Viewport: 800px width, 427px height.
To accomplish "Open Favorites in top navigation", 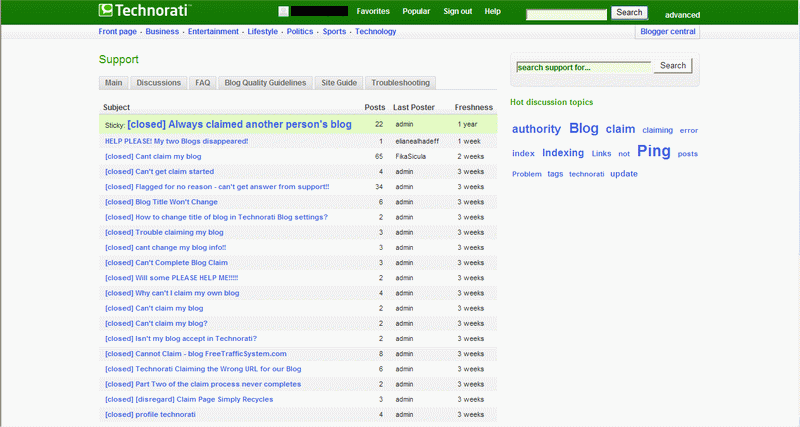I will click(x=373, y=11).
